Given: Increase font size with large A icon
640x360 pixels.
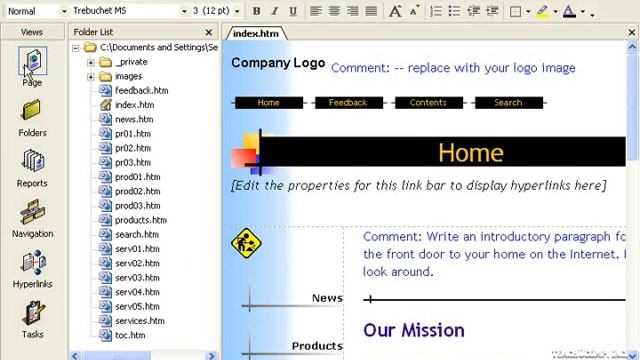Looking at the screenshot, I should tap(395, 11).
